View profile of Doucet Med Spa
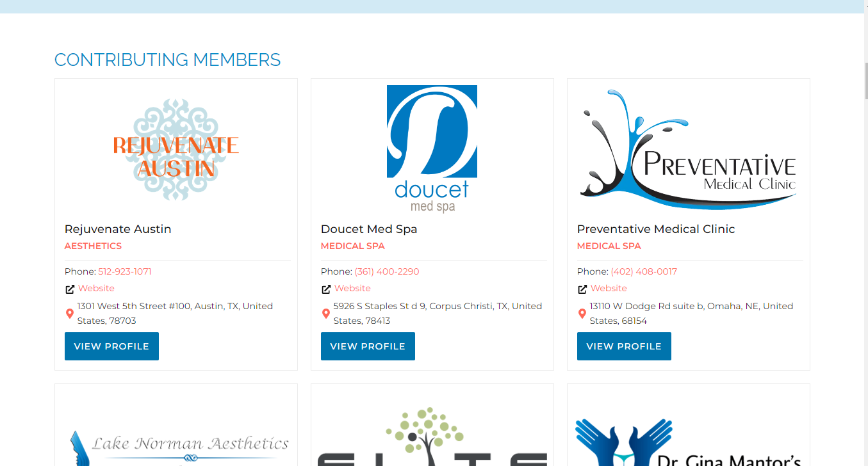This screenshot has width=868, height=466. [x=368, y=346]
